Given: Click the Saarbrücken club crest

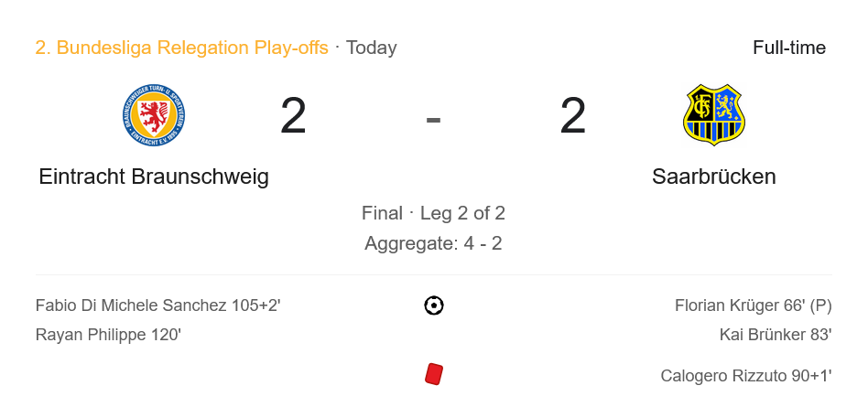Looking at the screenshot, I should [714, 115].
